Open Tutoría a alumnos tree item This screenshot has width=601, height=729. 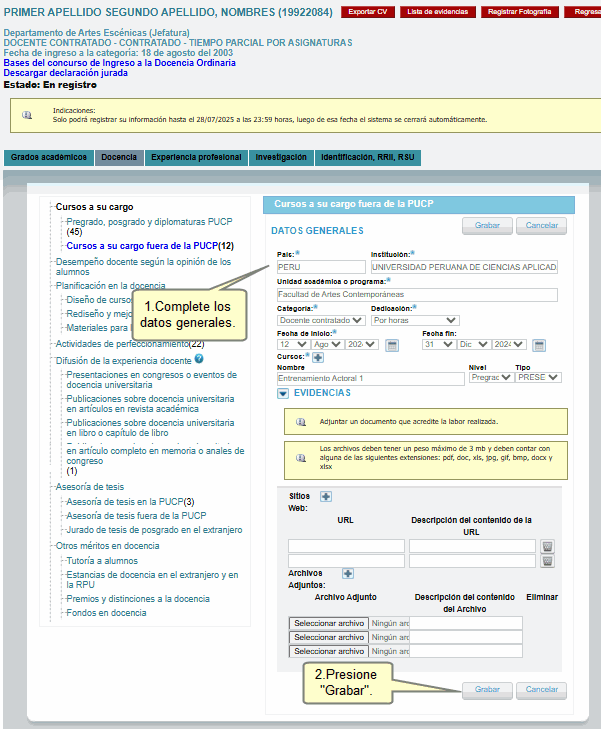(102, 561)
